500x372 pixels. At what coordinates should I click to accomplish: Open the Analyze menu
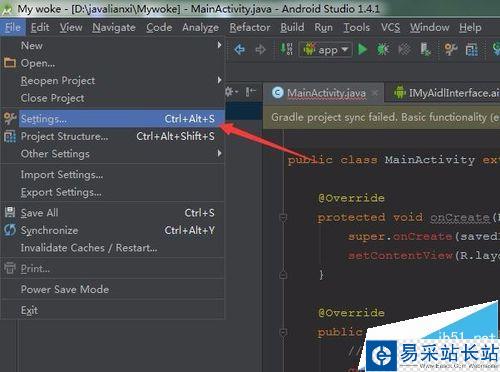point(200,27)
